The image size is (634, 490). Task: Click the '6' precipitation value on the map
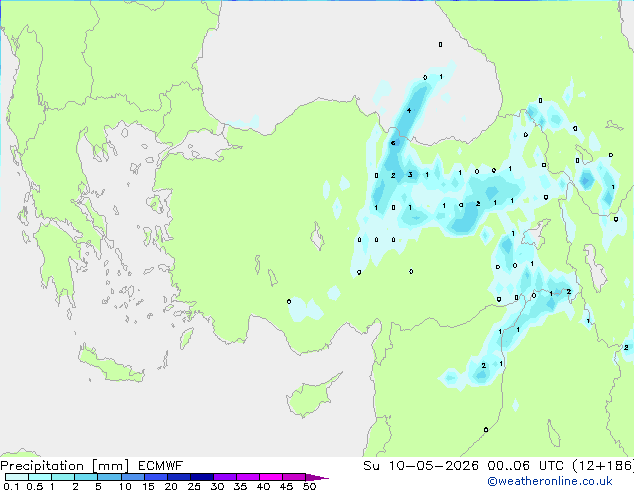coord(393,143)
